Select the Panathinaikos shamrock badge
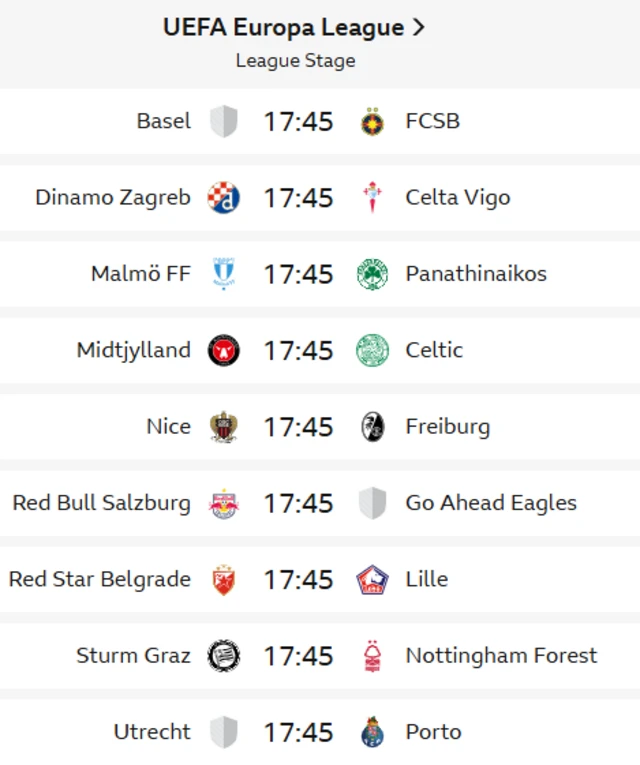Screen dimensions: 640x765 tap(373, 274)
